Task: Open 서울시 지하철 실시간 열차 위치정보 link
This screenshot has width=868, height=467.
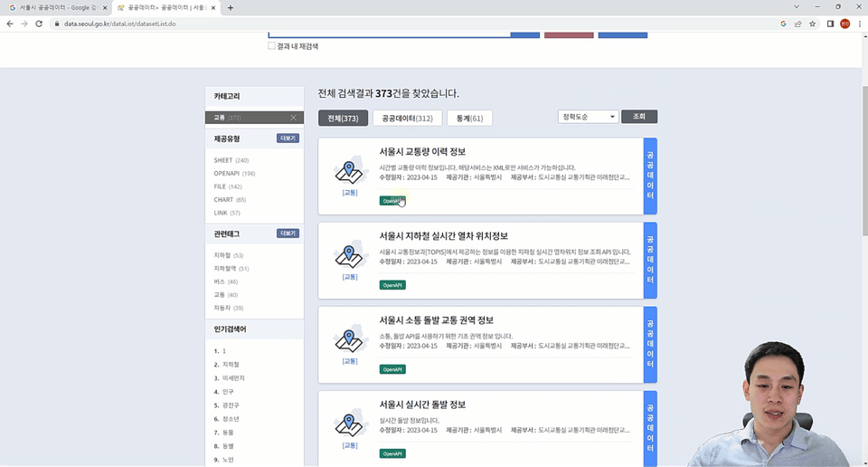Action: click(443, 235)
